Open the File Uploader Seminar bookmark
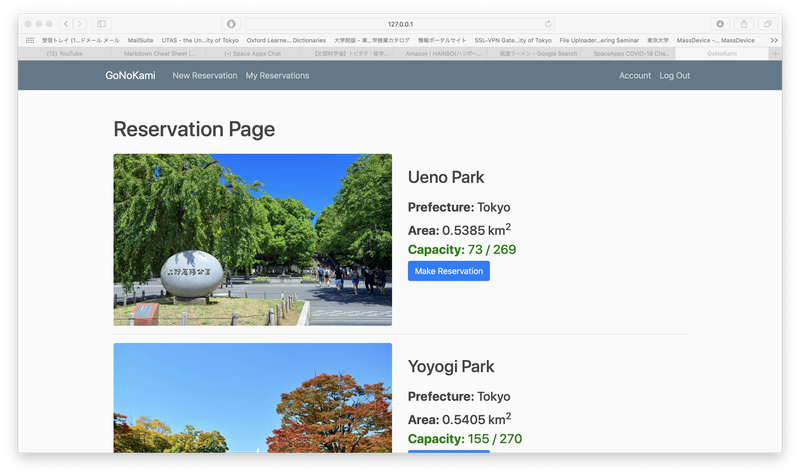 599,40
